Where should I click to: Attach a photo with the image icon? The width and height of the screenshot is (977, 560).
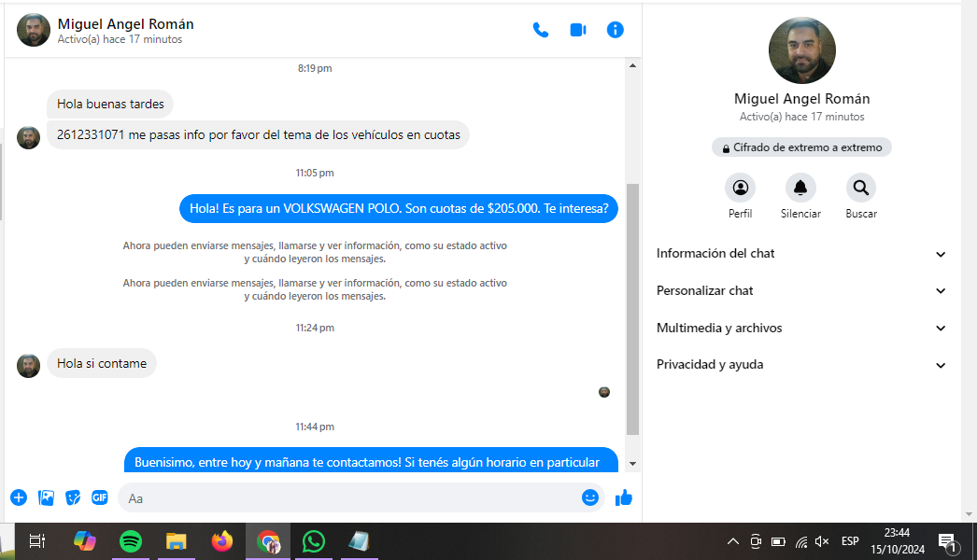(x=46, y=497)
